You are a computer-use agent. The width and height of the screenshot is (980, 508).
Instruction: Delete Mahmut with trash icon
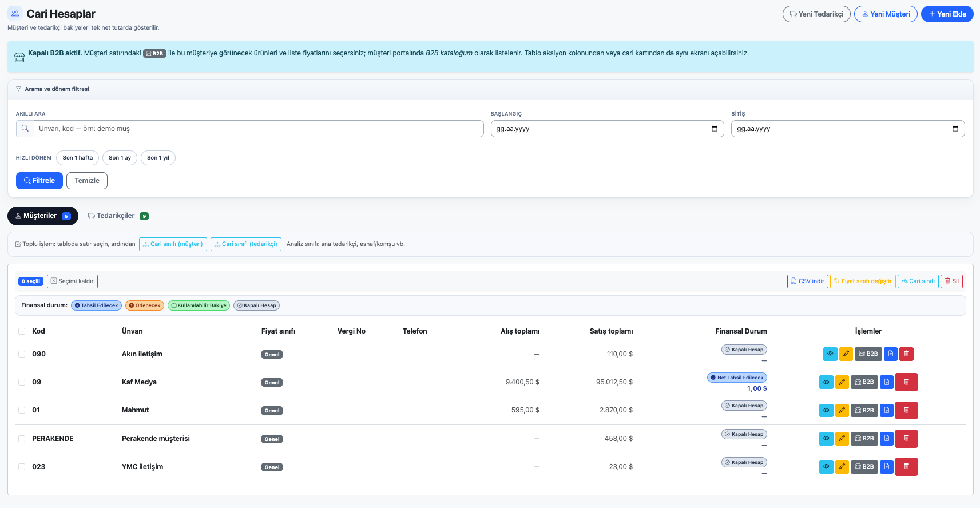(x=906, y=410)
